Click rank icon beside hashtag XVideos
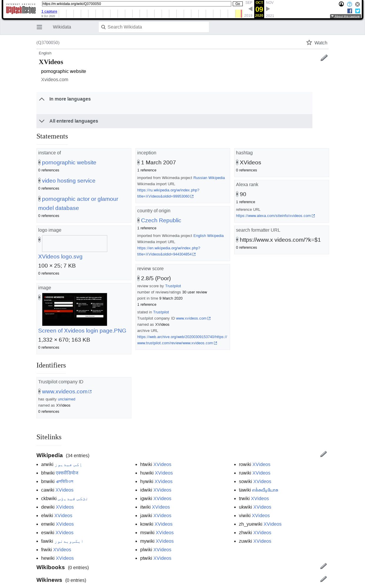This screenshot has width=365, height=588. click(x=237, y=162)
